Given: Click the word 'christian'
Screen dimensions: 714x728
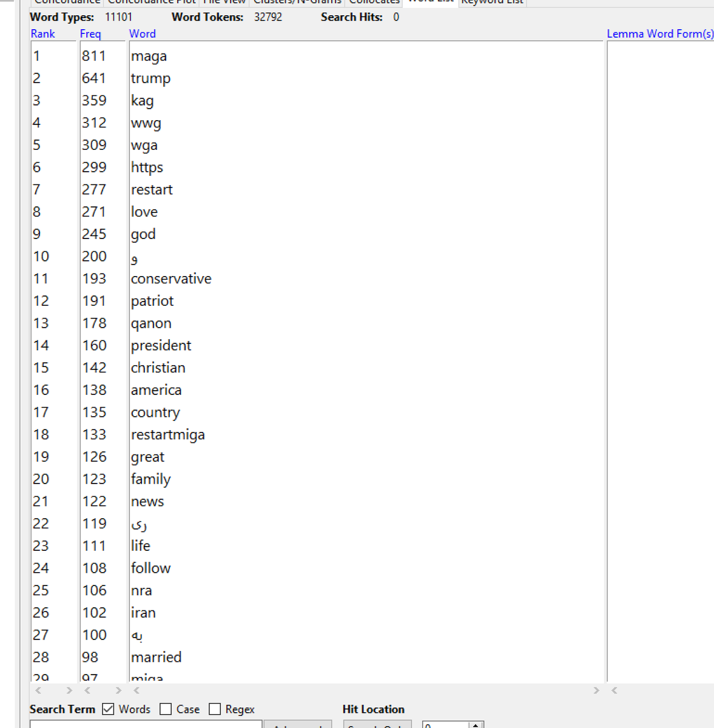Looking at the screenshot, I should (x=158, y=368).
